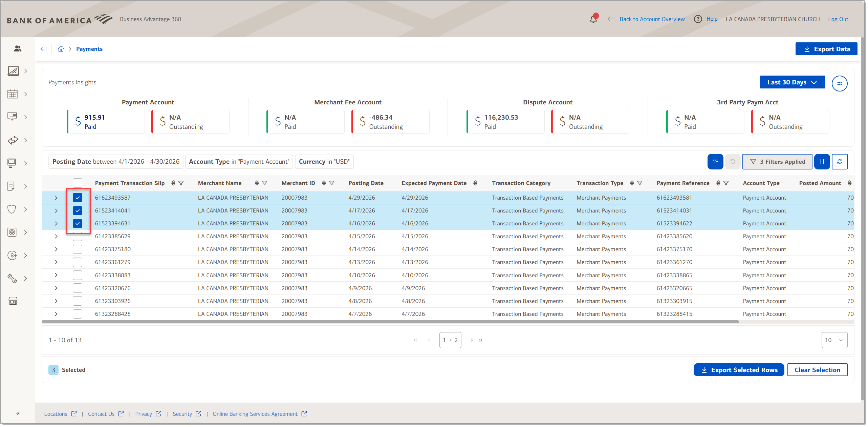
Task: Check the row 61323288428 checkbox
Action: coord(78,314)
